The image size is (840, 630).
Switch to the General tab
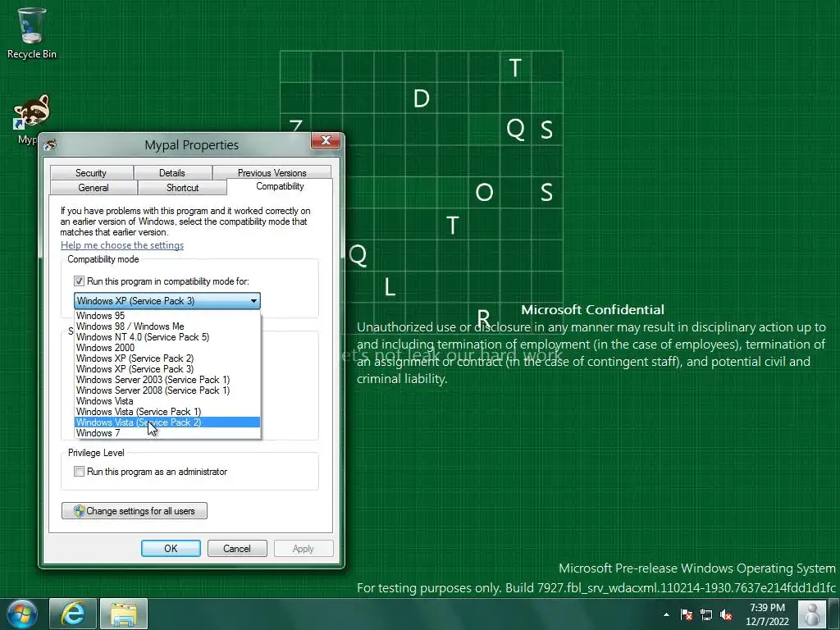pyautogui.click(x=94, y=188)
